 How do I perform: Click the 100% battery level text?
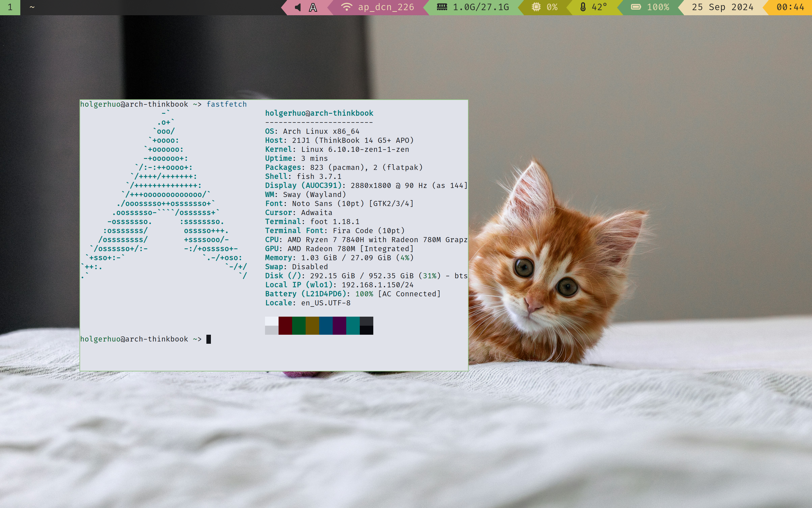point(658,7)
